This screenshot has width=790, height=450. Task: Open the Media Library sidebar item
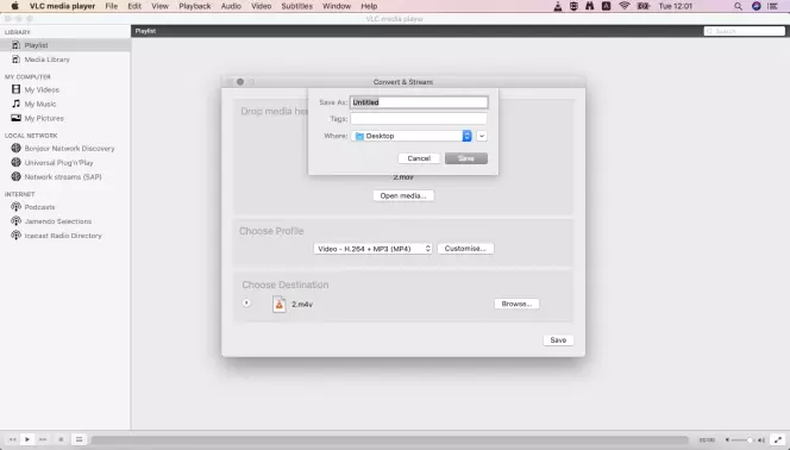(x=65, y=59)
